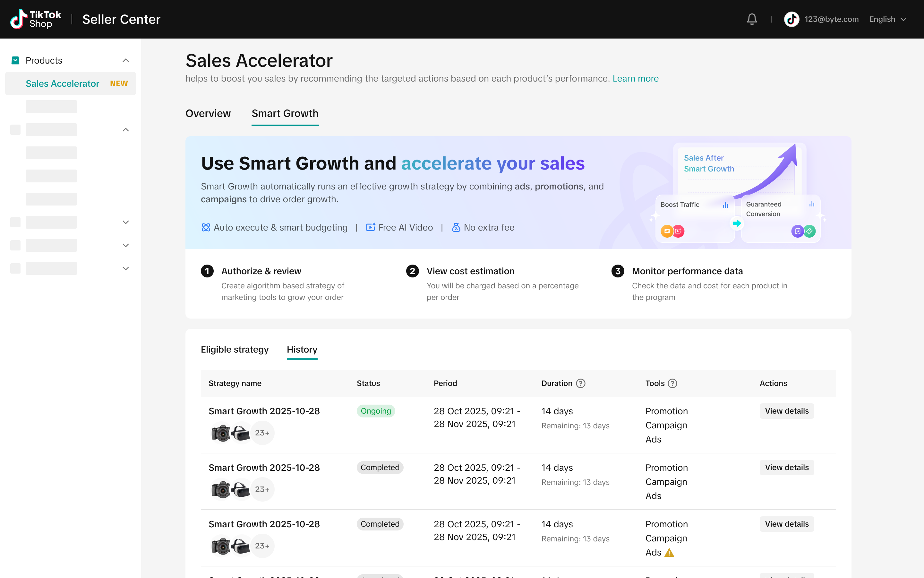Open the notifications bell
The height and width of the screenshot is (578, 924).
coord(752,19)
